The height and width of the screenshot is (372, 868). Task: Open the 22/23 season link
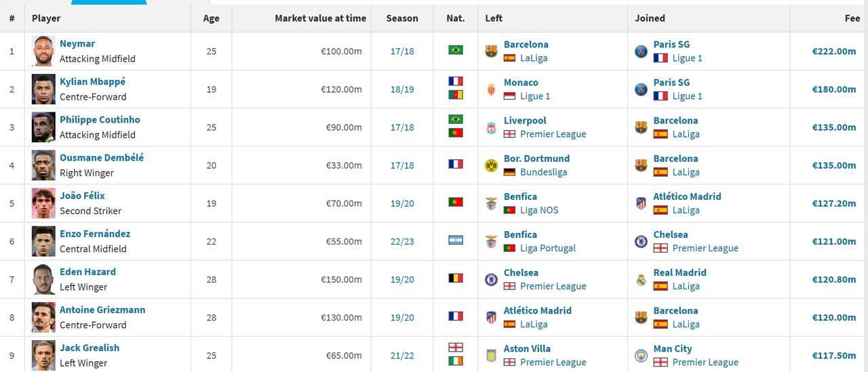[x=402, y=241]
